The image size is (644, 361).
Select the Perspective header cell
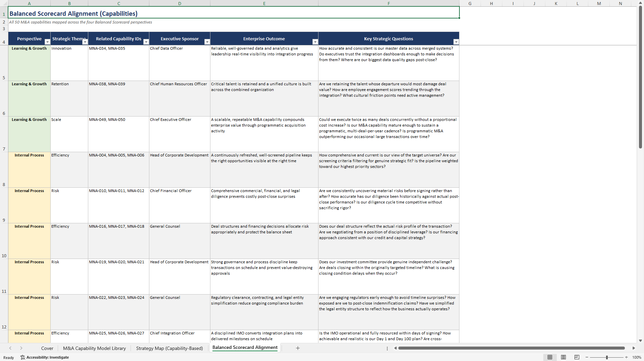click(x=29, y=39)
